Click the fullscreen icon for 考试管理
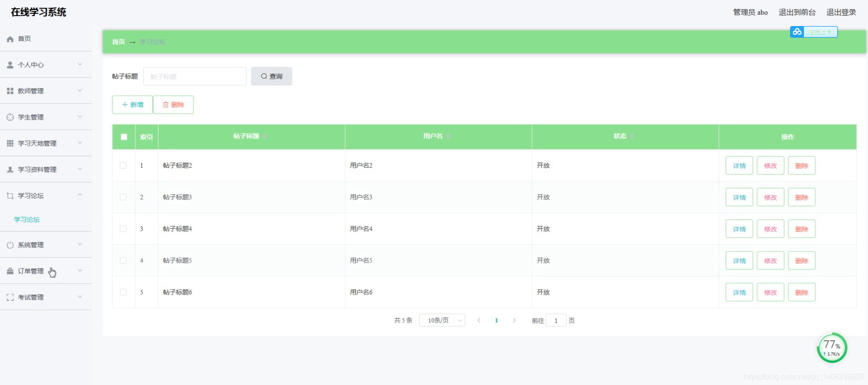Image resolution: width=868 pixels, height=385 pixels. [10, 297]
